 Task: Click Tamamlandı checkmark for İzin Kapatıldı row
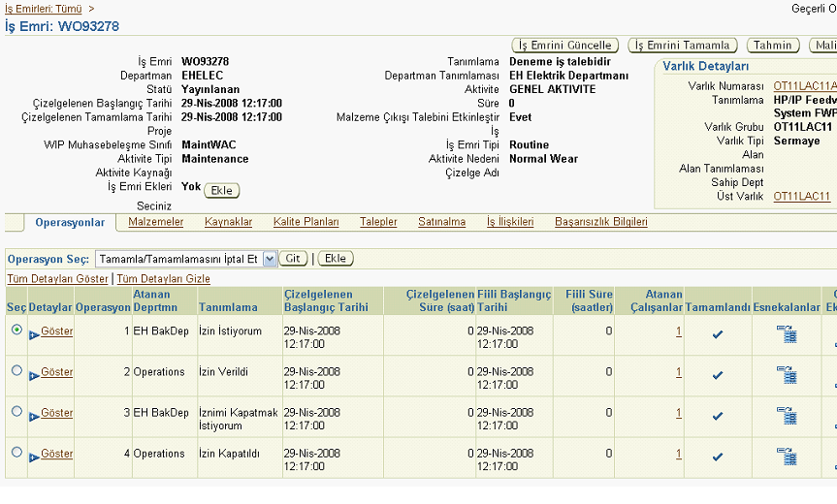click(718, 457)
